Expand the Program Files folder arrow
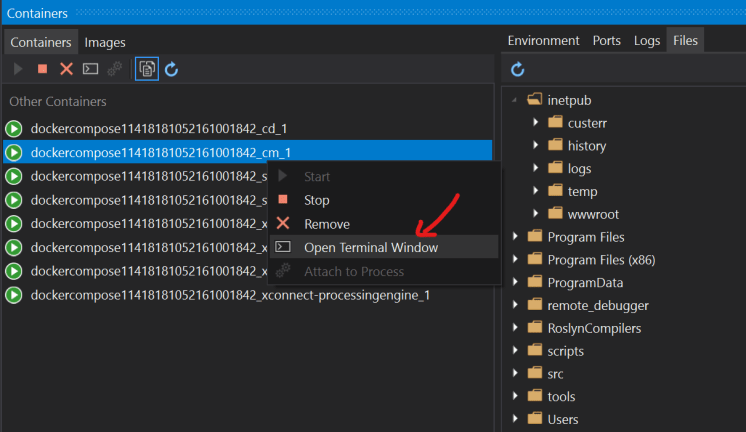 click(515, 237)
